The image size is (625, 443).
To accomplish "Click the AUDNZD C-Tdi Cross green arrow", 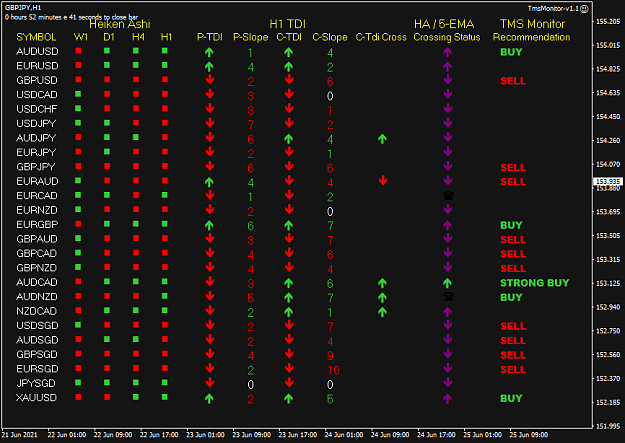I will (382, 297).
